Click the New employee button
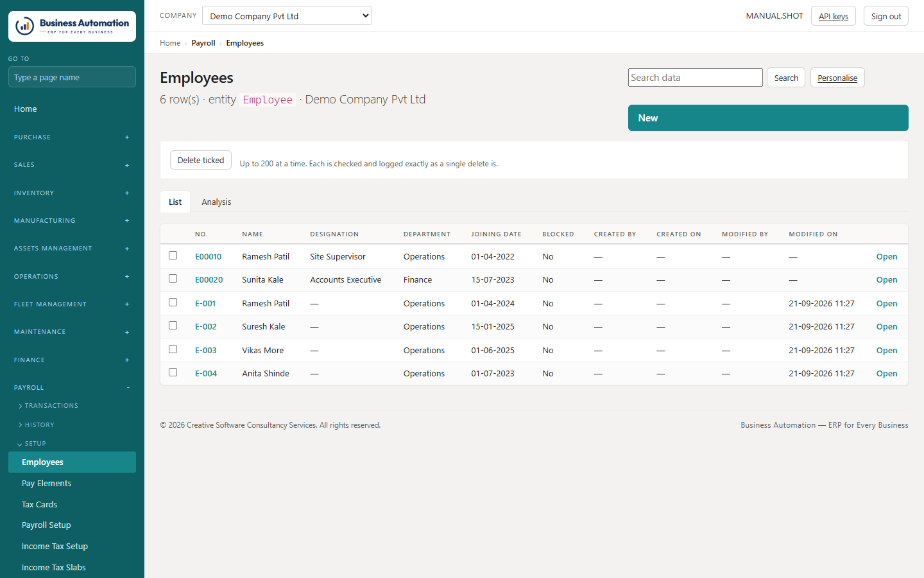 [x=768, y=118]
